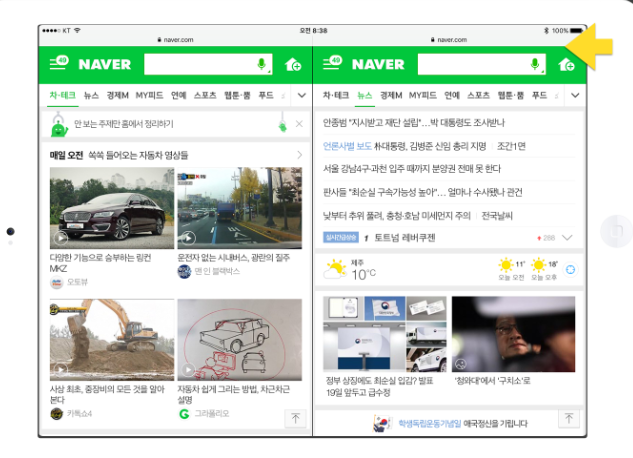633x458 pixels.
Task: Open the 서울 강남4구·과천 headline
Action: pyautogui.click(x=412, y=169)
